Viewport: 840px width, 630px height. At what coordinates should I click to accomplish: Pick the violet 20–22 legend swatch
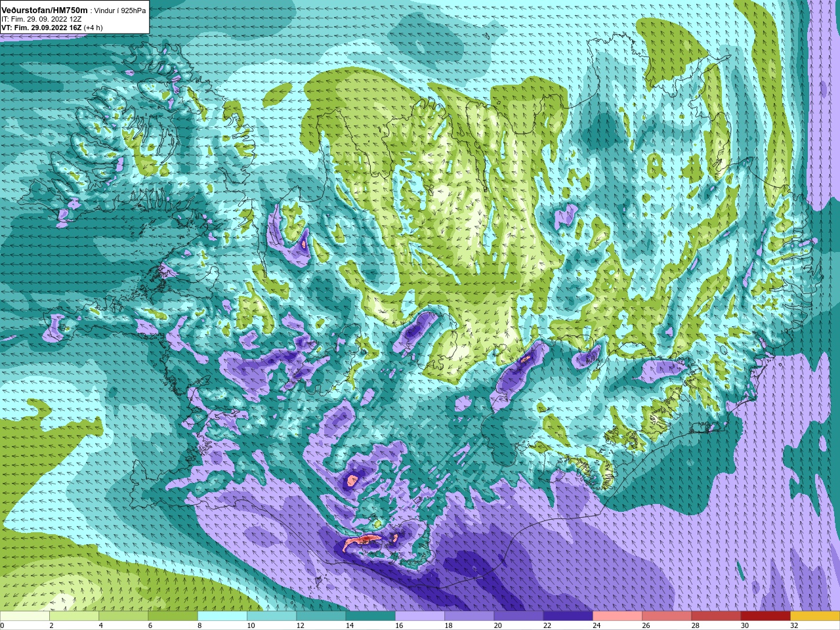[518, 616]
